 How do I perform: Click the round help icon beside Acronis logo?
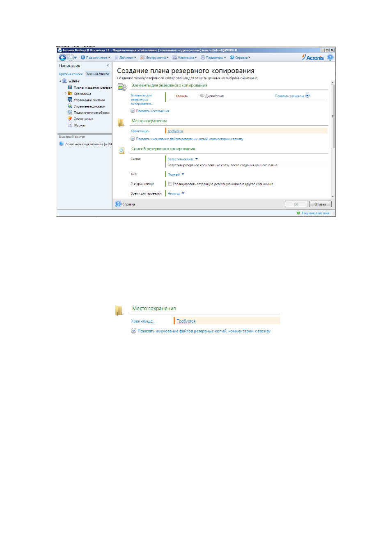(330, 57)
